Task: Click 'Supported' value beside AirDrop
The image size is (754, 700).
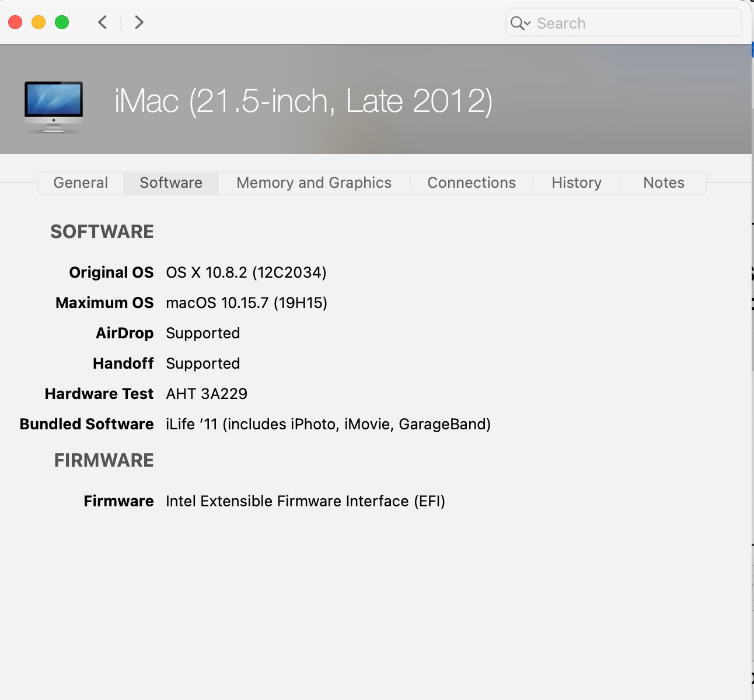Action: click(x=203, y=333)
